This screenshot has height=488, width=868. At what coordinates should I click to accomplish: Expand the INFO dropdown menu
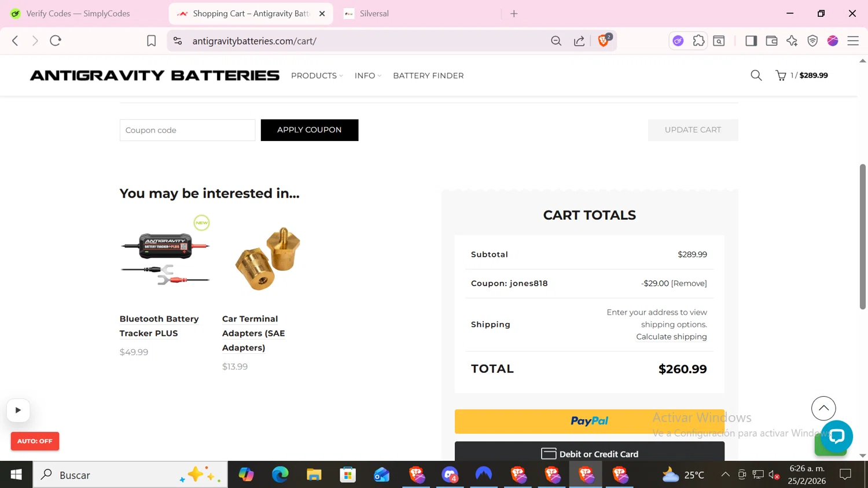pos(367,76)
